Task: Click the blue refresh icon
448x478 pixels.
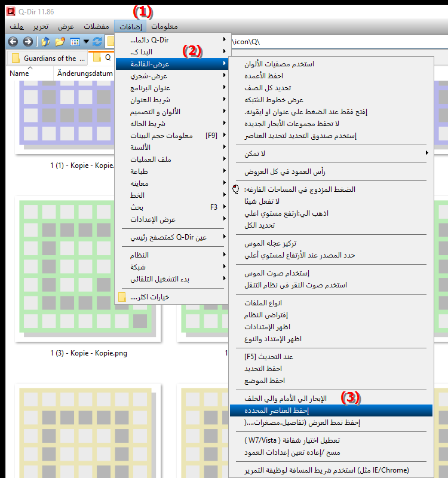Action: point(97,42)
